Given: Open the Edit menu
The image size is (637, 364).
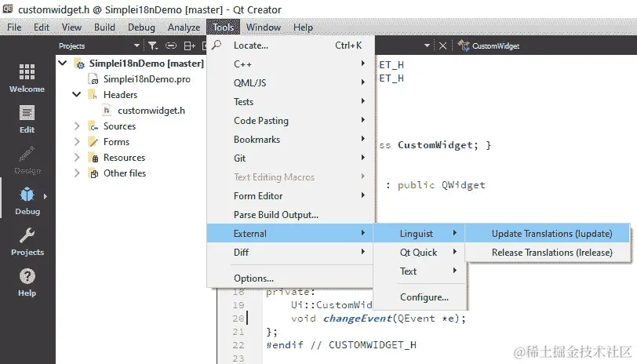Looking at the screenshot, I should point(42,27).
